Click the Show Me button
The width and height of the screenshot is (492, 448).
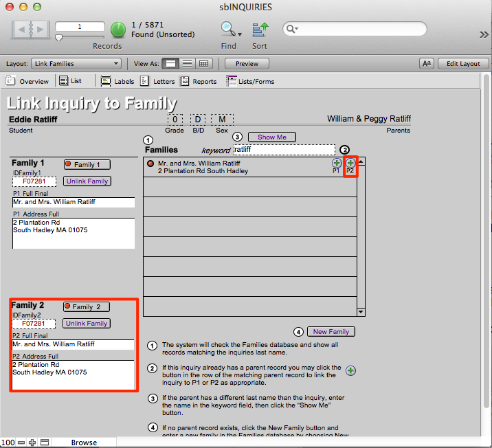[271, 137]
